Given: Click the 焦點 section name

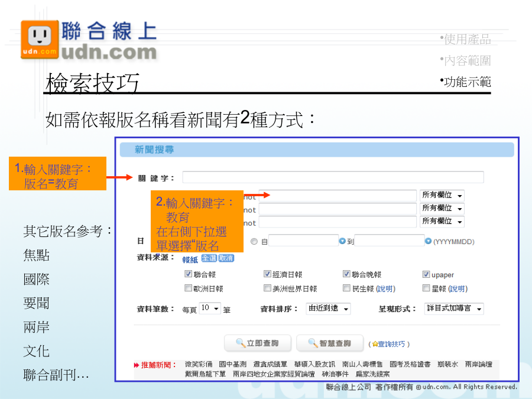Looking at the screenshot, I should click(x=36, y=255).
